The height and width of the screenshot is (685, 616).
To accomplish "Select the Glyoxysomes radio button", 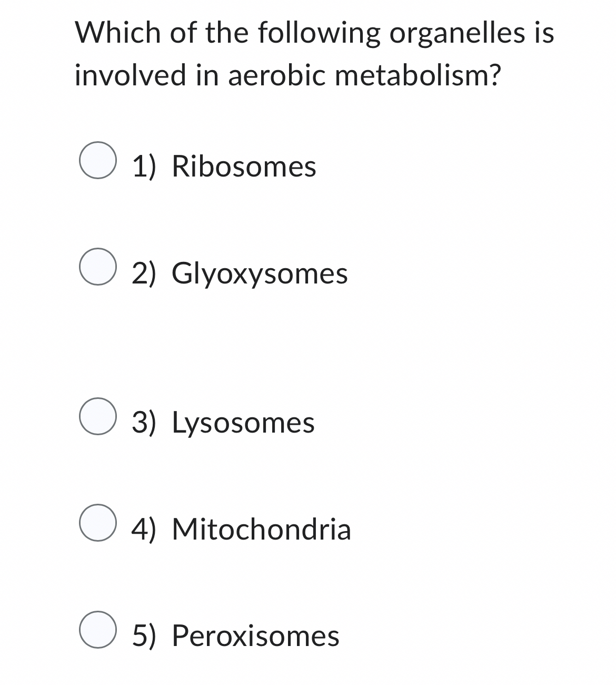I will point(100,266).
